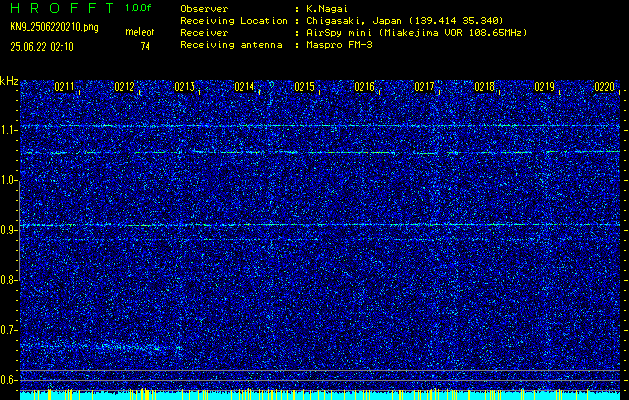Click time marker 0216
Image resolution: width=629 pixels, height=400 pixels.
click(364, 87)
